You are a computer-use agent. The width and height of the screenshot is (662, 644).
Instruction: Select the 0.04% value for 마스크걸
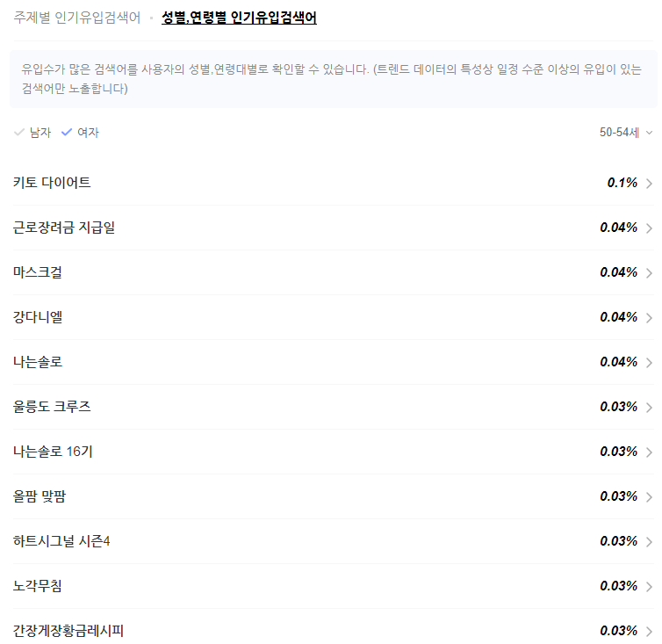618,272
